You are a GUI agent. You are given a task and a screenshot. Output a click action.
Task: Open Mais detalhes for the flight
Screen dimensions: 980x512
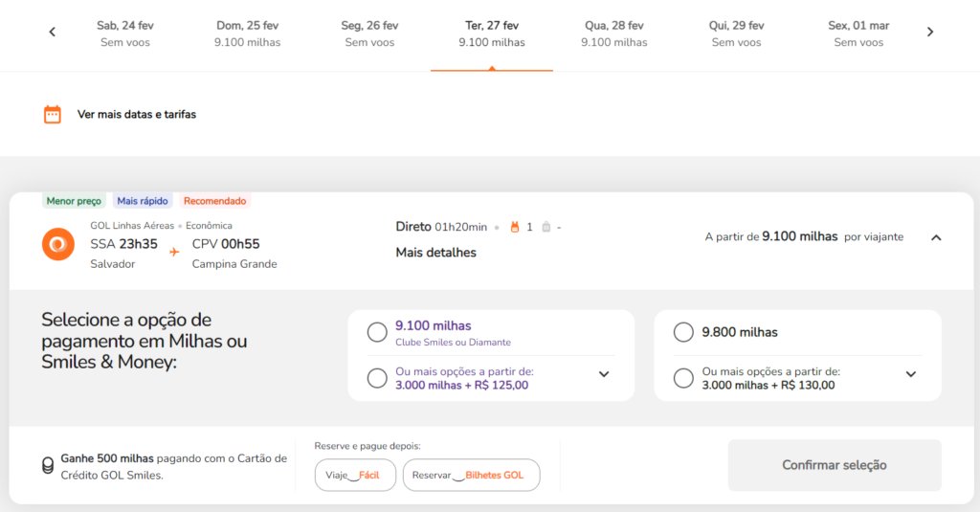pos(436,253)
